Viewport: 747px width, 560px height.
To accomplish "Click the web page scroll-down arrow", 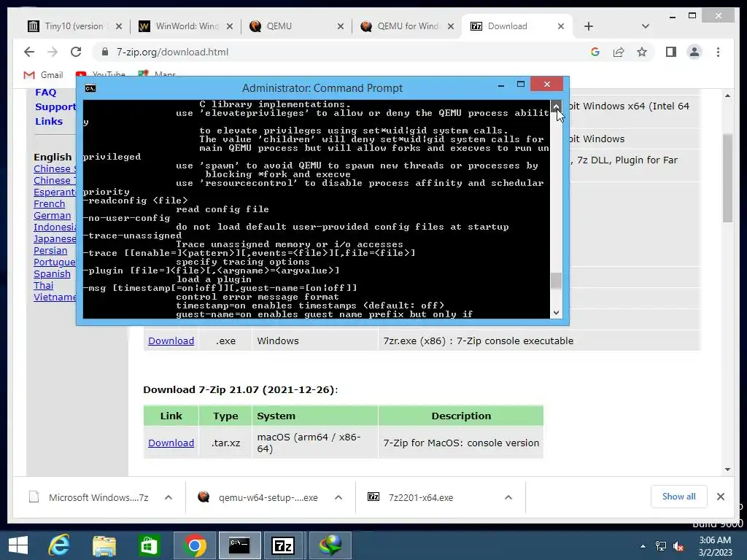I will pos(727,470).
